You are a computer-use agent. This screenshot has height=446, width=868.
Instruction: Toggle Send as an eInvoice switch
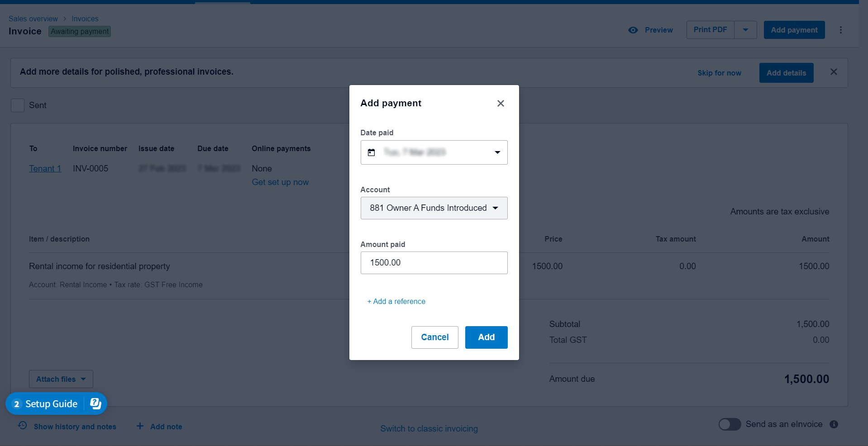730,424
